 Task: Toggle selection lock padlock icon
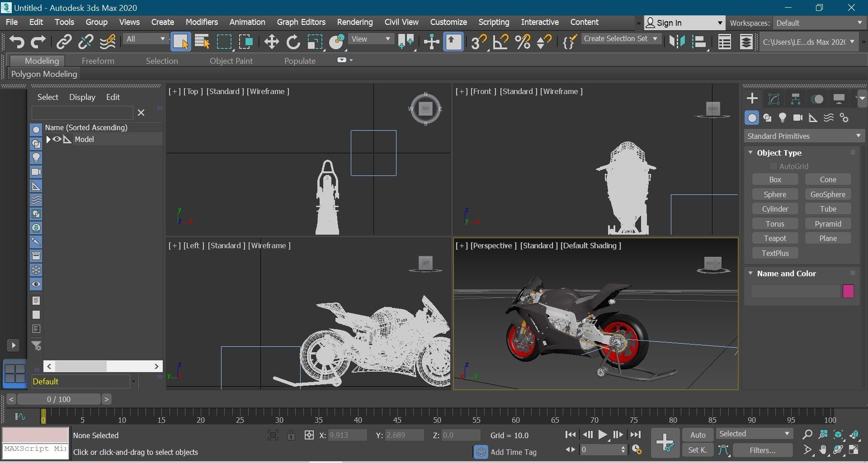[291, 435]
